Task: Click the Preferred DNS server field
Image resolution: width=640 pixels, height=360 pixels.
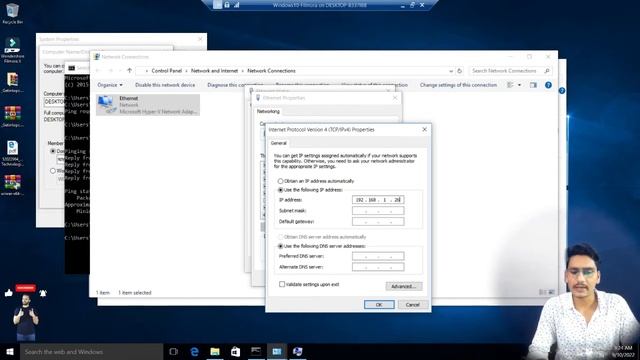Action: point(378,256)
